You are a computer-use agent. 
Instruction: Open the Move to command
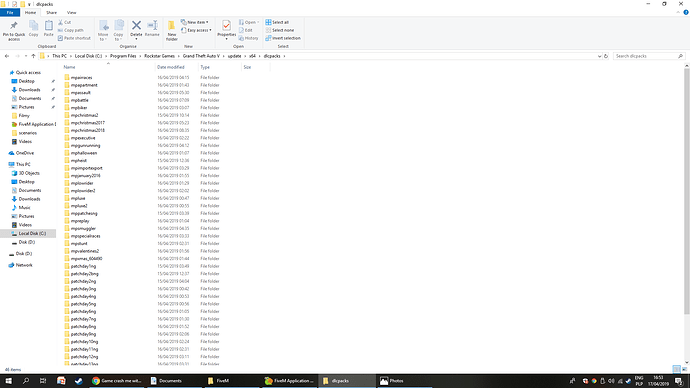(x=103, y=30)
